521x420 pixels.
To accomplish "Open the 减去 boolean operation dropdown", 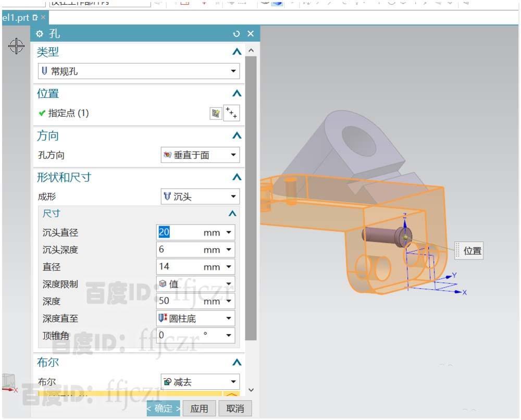I will pyautogui.click(x=233, y=381).
